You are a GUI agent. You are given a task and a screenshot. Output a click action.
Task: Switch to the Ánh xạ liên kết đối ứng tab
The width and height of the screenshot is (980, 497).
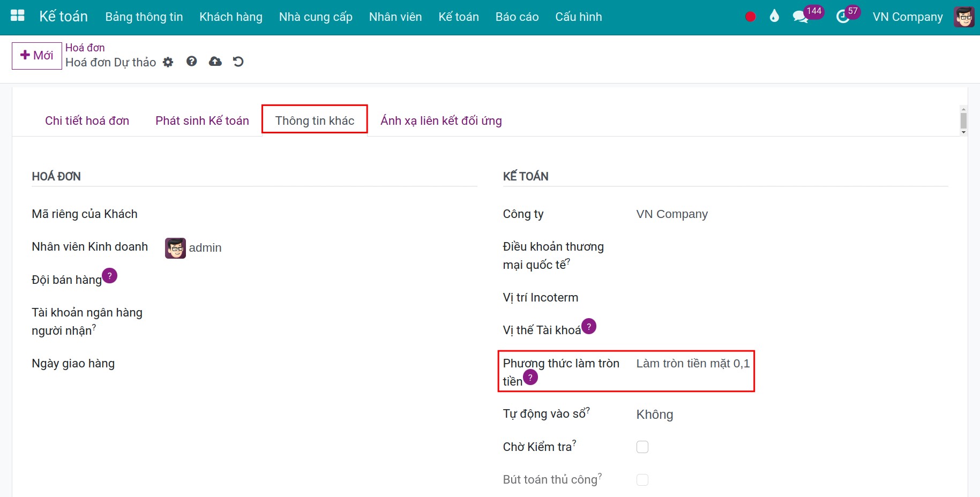[441, 121]
